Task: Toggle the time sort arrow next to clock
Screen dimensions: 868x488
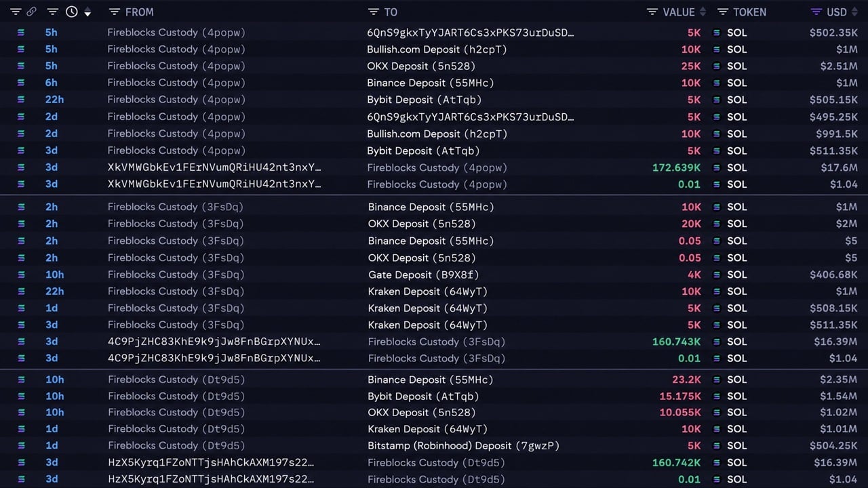Action: 87,12
